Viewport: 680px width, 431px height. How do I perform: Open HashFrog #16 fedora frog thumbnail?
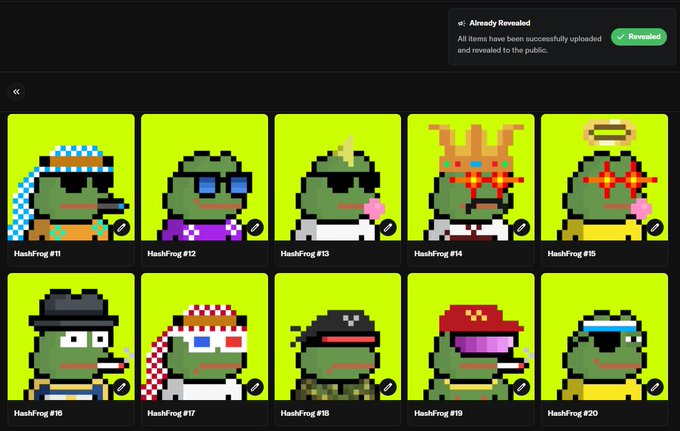(x=71, y=336)
